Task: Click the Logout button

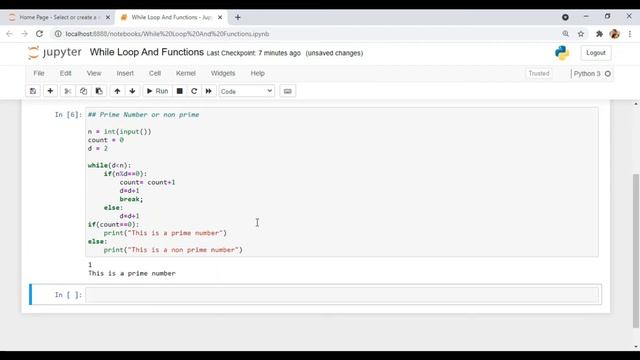Action: tap(596, 53)
